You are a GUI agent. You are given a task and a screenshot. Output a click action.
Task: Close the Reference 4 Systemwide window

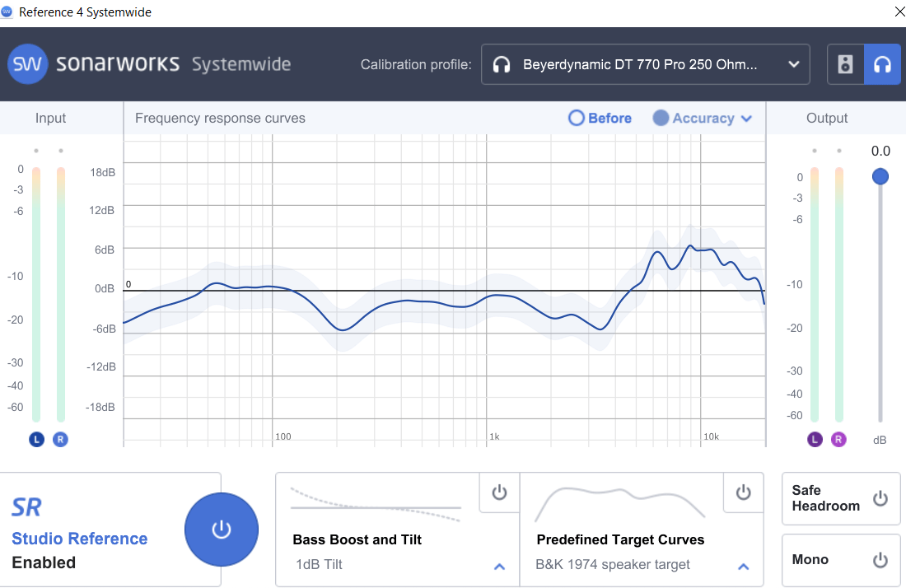(899, 12)
